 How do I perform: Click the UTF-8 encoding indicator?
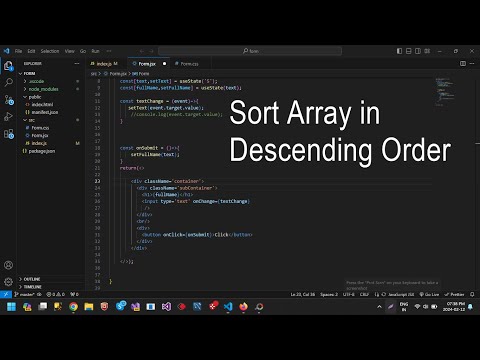(x=349, y=294)
